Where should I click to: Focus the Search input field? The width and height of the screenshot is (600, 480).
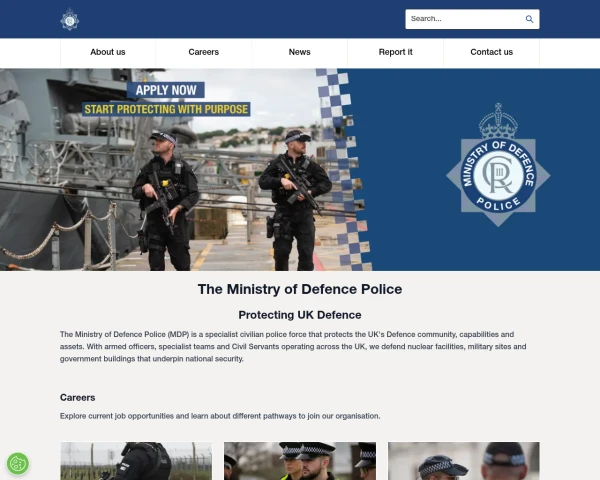pos(472,19)
